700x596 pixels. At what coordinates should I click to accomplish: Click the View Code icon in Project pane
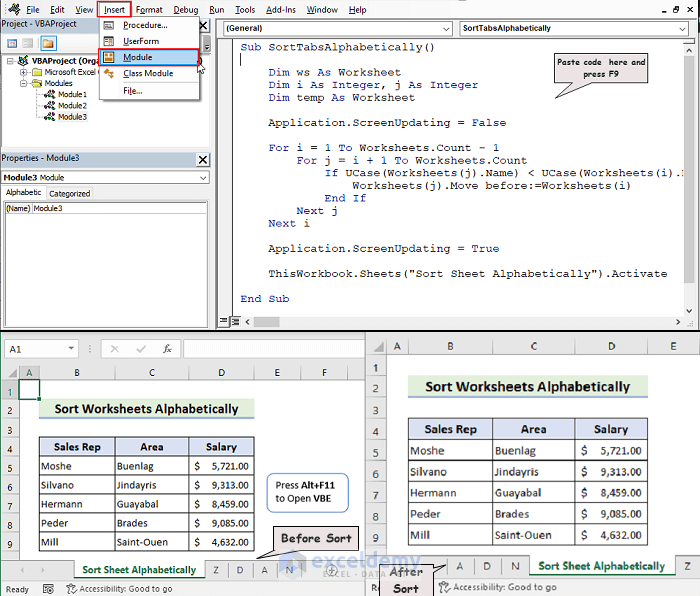point(12,43)
